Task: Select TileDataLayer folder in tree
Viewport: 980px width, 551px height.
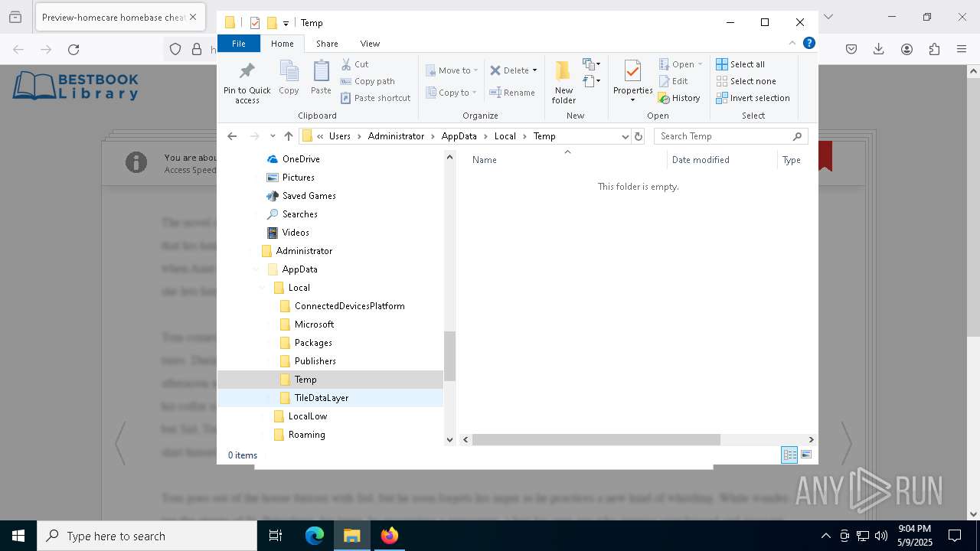Action: [x=321, y=398]
